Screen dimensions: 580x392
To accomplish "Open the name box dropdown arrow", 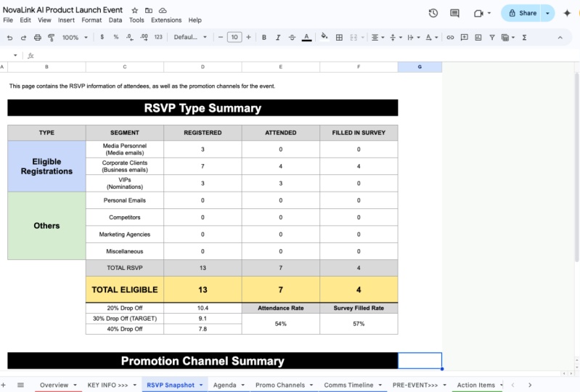I will click(x=15, y=55).
